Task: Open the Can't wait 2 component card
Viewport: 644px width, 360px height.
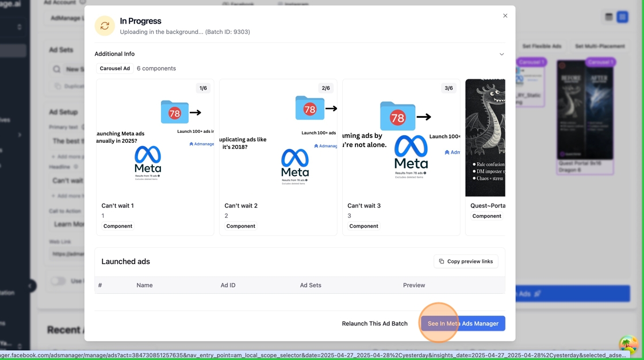Action: point(278,158)
